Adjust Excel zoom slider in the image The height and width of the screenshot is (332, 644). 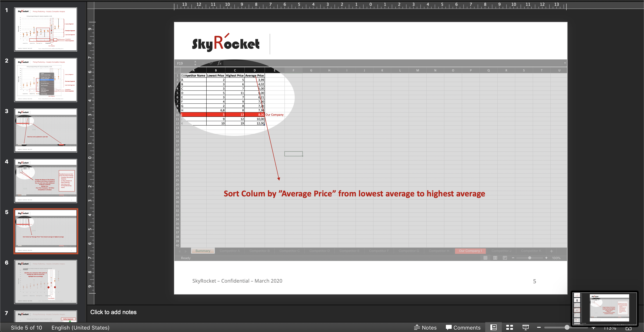click(x=530, y=258)
